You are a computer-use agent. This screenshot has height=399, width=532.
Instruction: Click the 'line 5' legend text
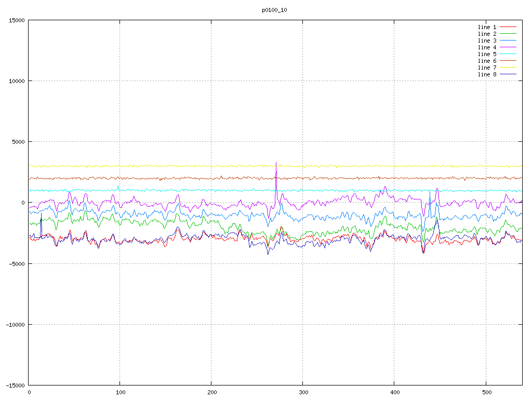[x=487, y=54]
